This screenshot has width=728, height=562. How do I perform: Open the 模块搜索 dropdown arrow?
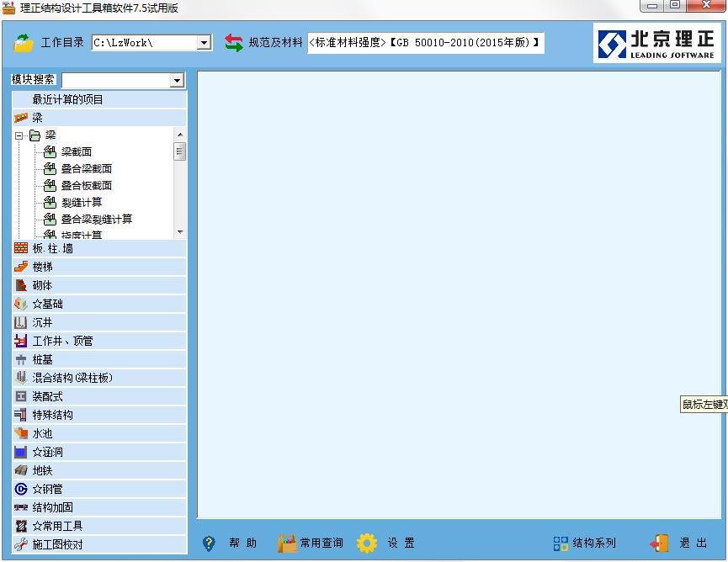point(177,81)
